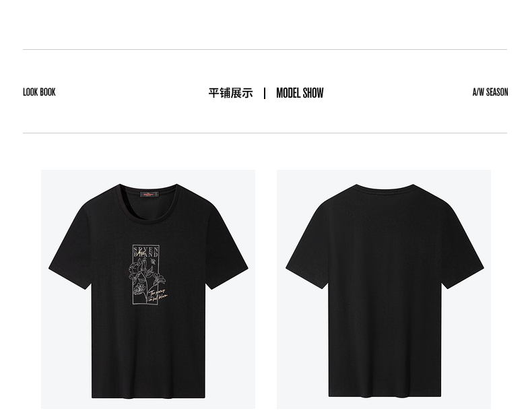Click the red neck label tag

point(149,195)
